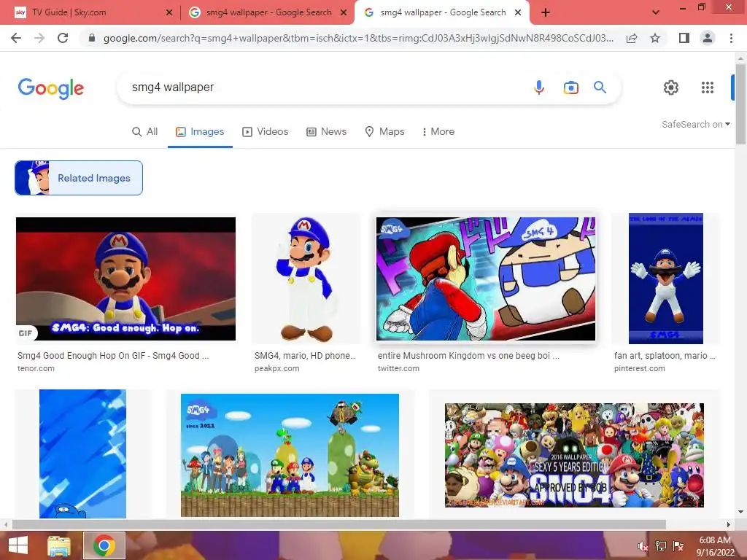Open the peakpx.com source link
The image size is (747, 560).
click(x=276, y=368)
